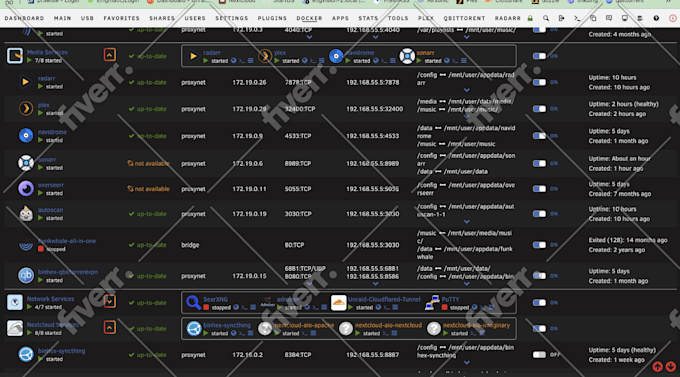Click the funkwhale-all-in-one container icon
680x377 pixels.
26,246
